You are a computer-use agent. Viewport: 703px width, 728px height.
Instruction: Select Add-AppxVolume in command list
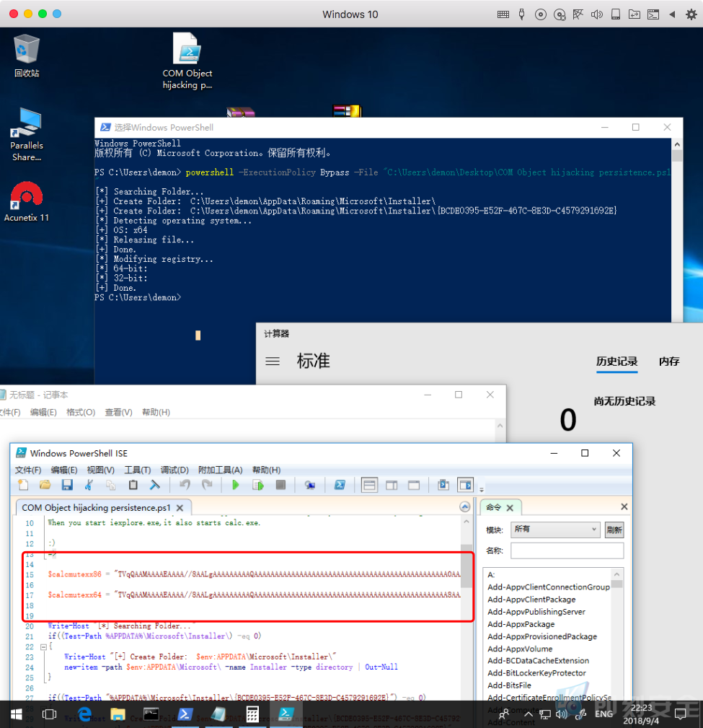[x=520, y=649]
